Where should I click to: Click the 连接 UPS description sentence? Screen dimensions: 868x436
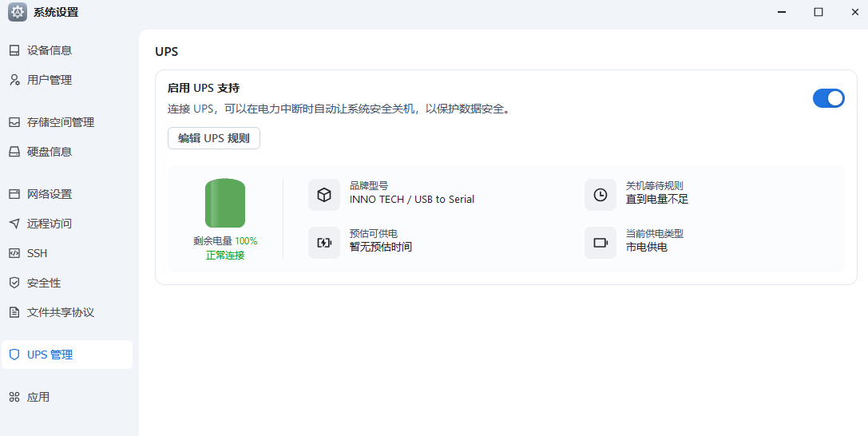pos(339,109)
